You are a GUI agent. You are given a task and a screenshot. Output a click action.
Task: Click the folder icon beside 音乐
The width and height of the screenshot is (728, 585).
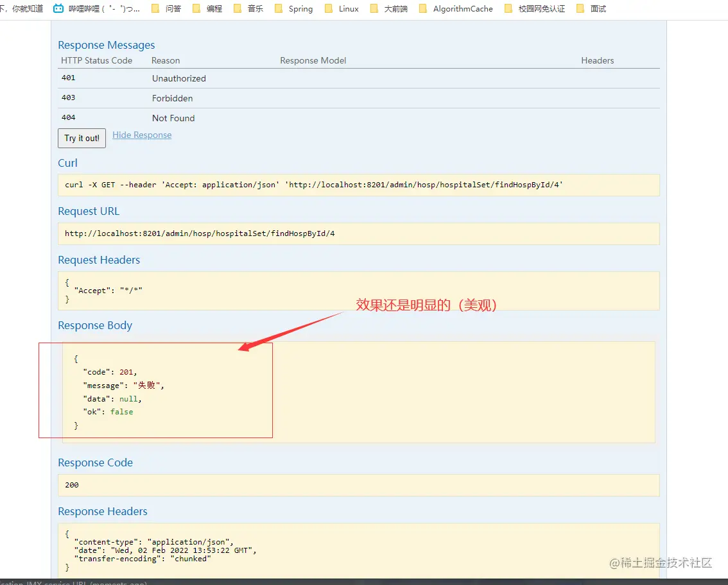point(238,8)
